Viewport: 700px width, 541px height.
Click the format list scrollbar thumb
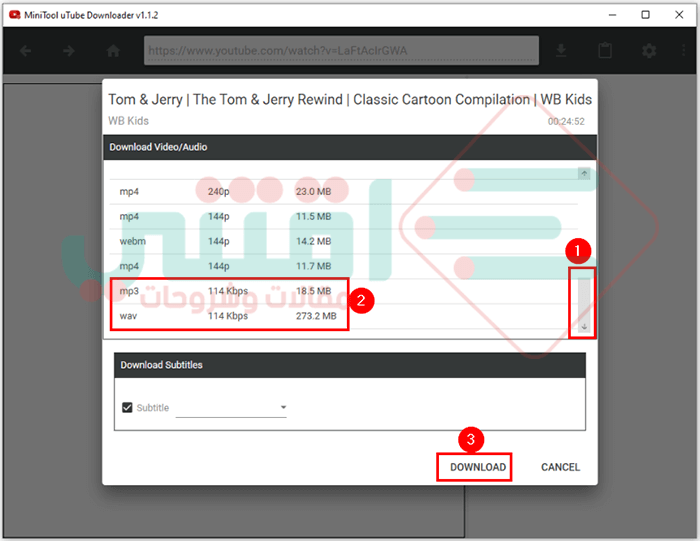(584, 299)
